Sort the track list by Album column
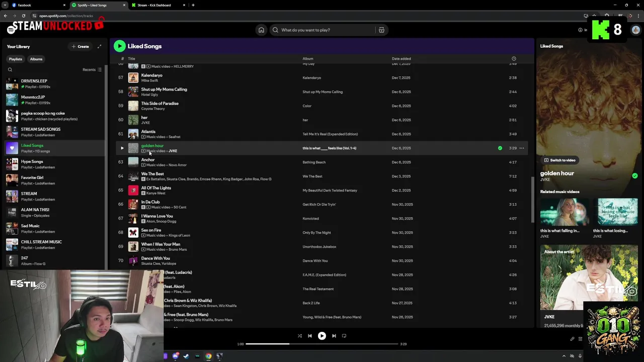Viewport: 644px width, 362px height. (308, 59)
